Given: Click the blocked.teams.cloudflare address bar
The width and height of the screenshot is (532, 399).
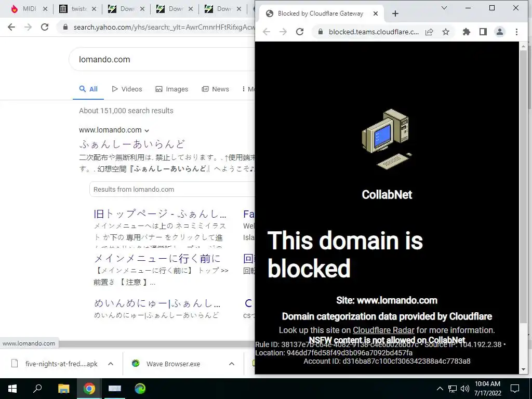Looking at the screenshot, I should [x=373, y=32].
